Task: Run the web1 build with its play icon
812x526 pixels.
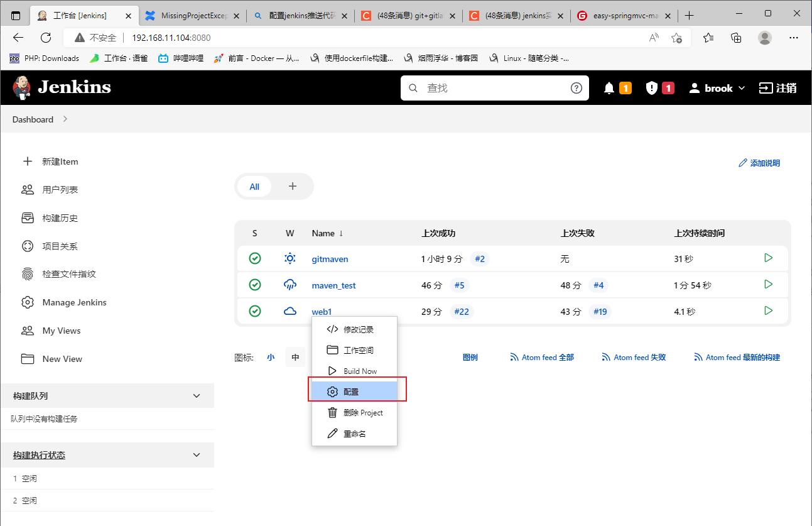Action: [x=768, y=310]
